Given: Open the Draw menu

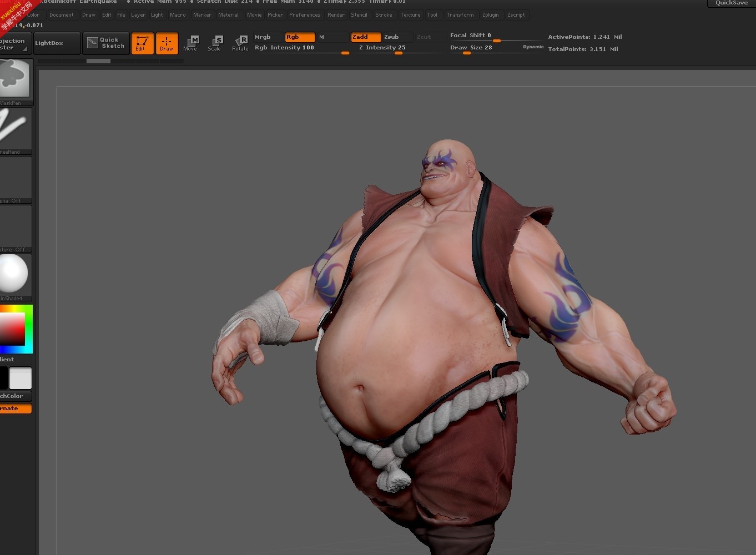Looking at the screenshot, I should point(89,15).
